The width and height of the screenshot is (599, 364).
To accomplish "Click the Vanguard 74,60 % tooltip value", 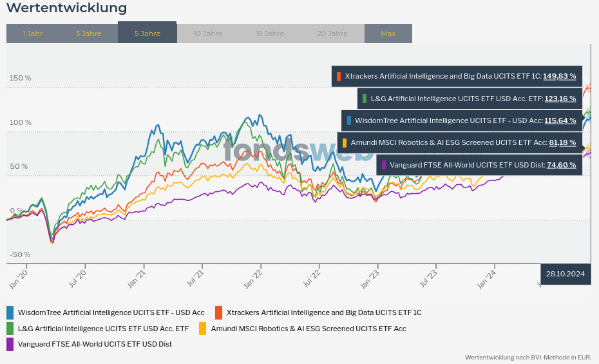I will tap(561, 165).
